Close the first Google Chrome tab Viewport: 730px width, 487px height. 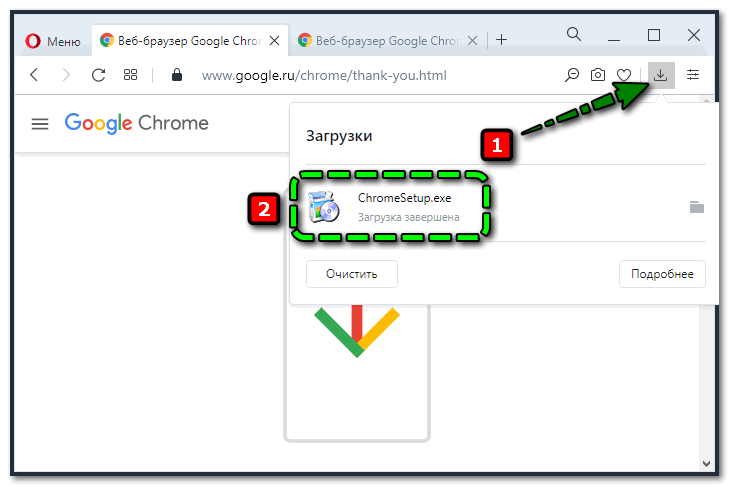[x=275, y=41]
